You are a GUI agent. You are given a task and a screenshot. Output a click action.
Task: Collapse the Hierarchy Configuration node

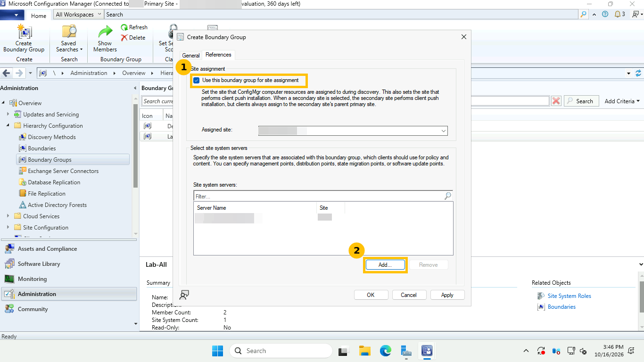pos(8,126)
